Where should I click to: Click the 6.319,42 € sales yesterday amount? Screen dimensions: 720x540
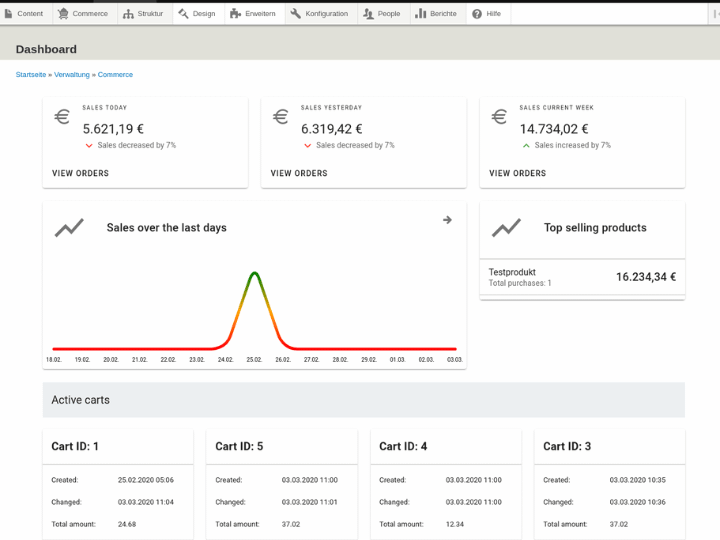[332, 129]
